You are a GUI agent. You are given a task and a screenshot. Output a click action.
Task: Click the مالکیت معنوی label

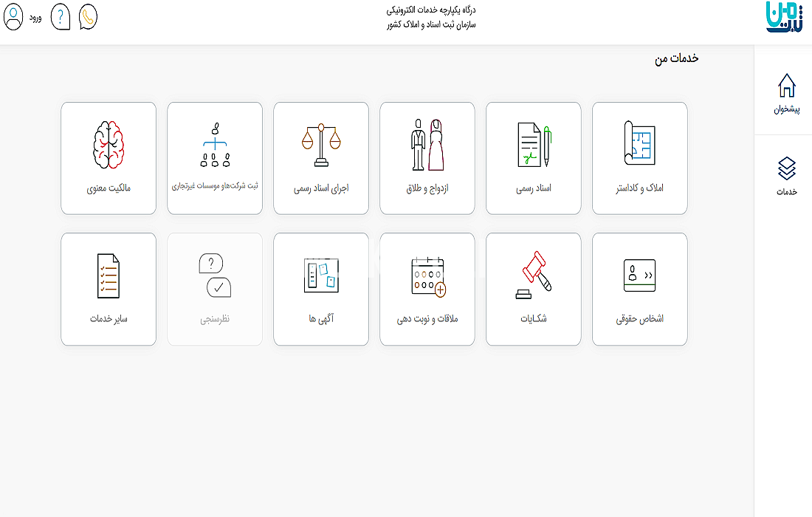pyautogui.click(x=109, y=188)
